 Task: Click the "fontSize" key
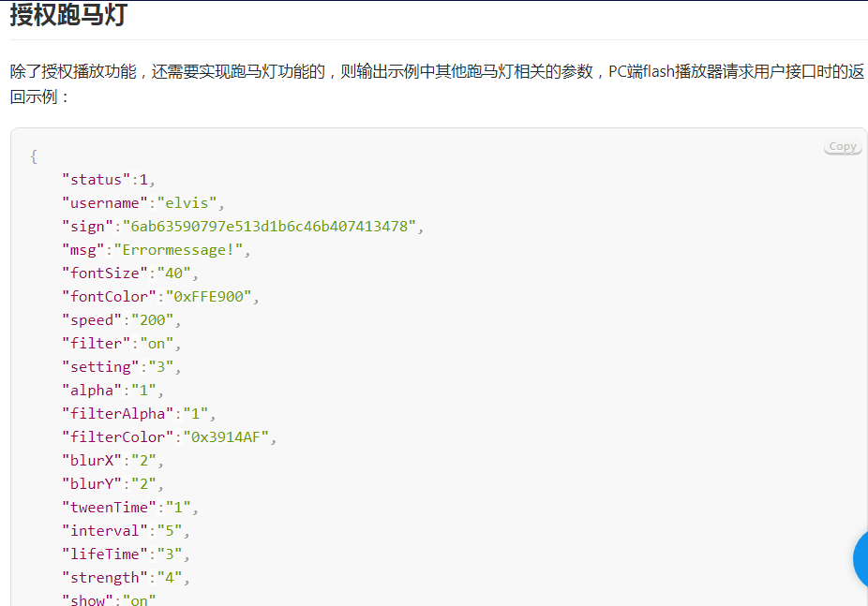click(x=105, y=273)
